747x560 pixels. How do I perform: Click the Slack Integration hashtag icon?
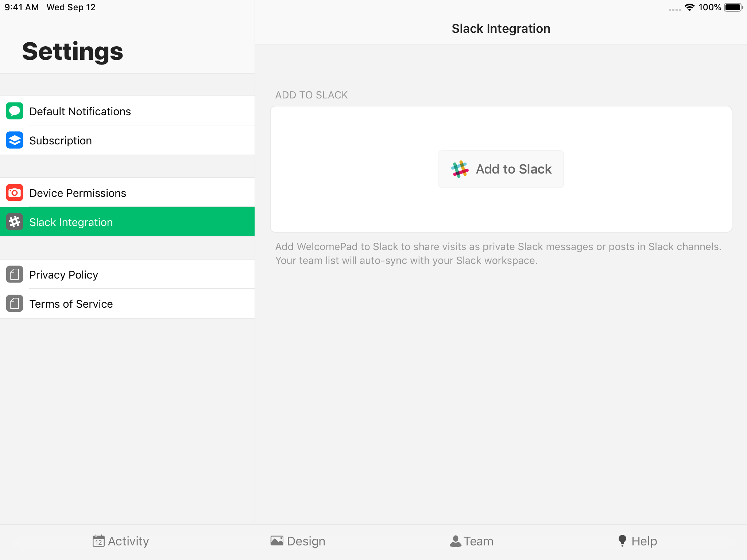[15, 222]
